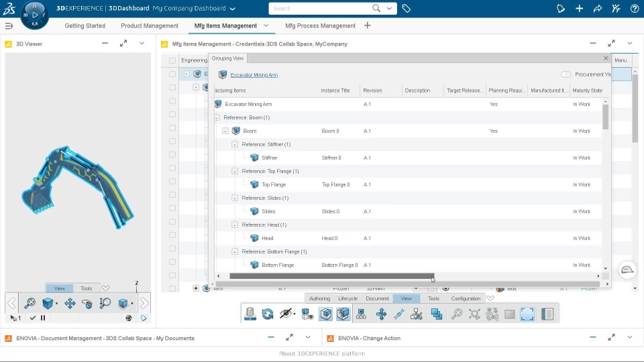Open the compass icon in the top bar
The image size is (644, 362).
point(35,15)
